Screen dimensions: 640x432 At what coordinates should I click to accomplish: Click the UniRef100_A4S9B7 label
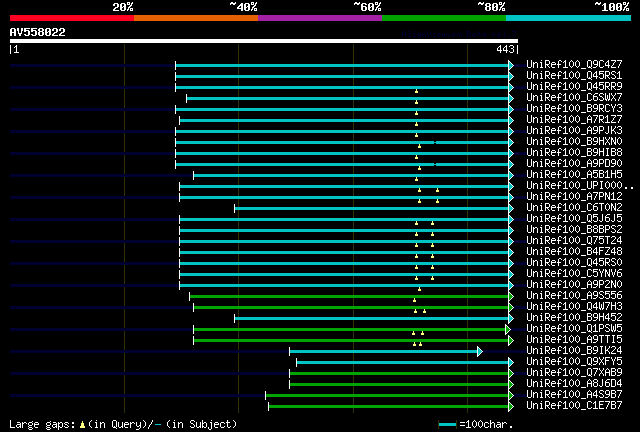(574, 395)
